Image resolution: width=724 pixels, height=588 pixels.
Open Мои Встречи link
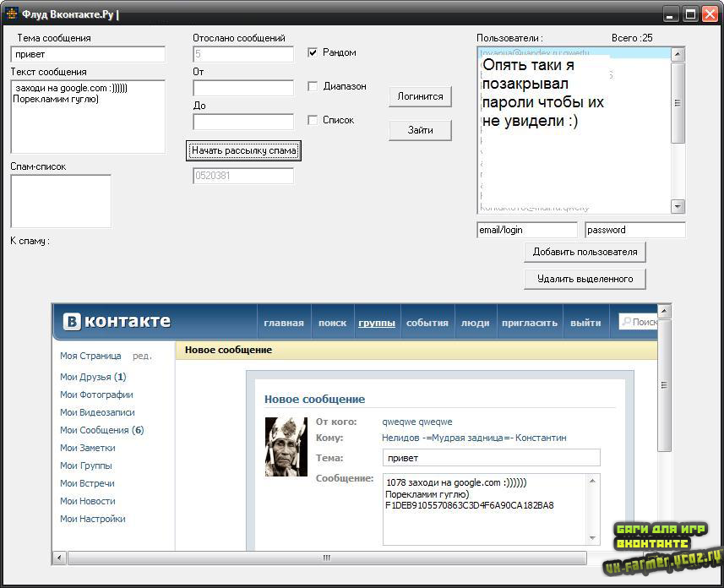[x=87, y=483]
